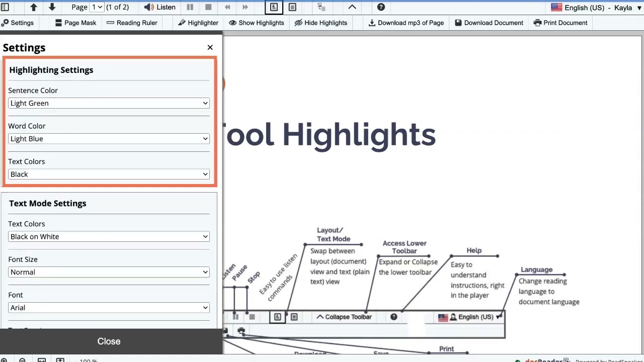Click the "(1 of 2)" page count
Image resolution: width=644 pixels, height=362 pixels.
tap(117, 7)
